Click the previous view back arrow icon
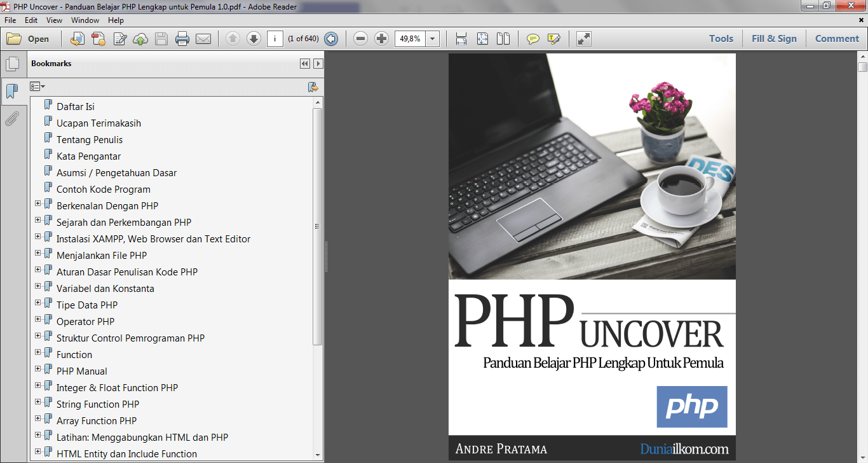The height and width of the screenshot is (463, 868). coord(331,39)
